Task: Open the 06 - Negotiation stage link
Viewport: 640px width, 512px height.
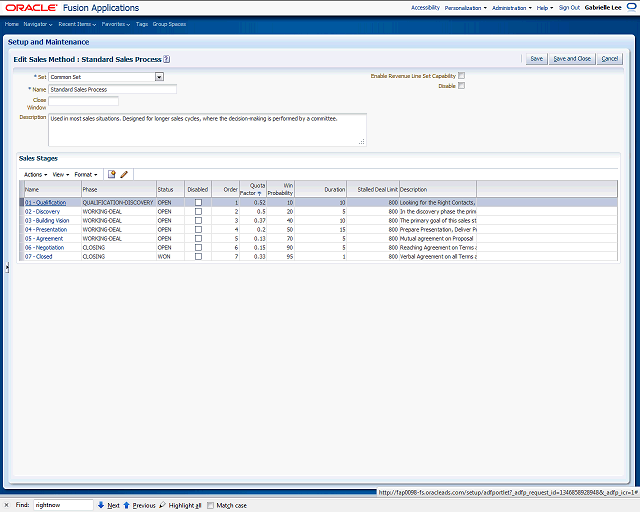Action: coord(44,247)
